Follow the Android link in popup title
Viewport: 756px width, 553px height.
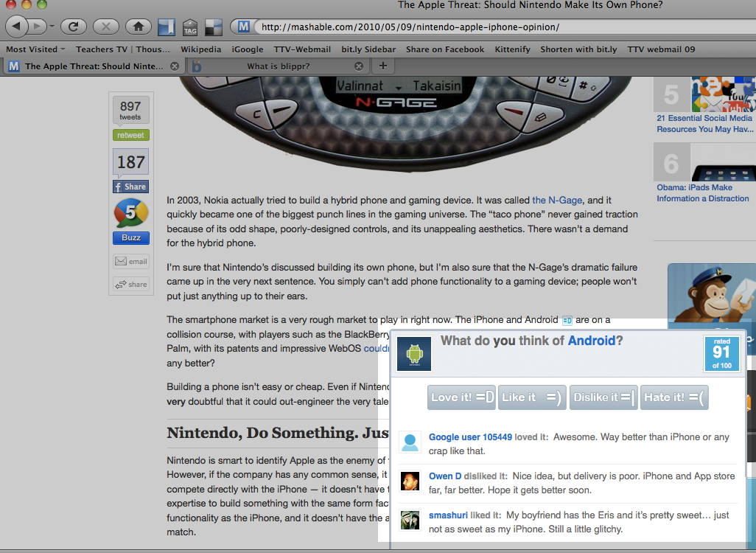coord(592,341)
